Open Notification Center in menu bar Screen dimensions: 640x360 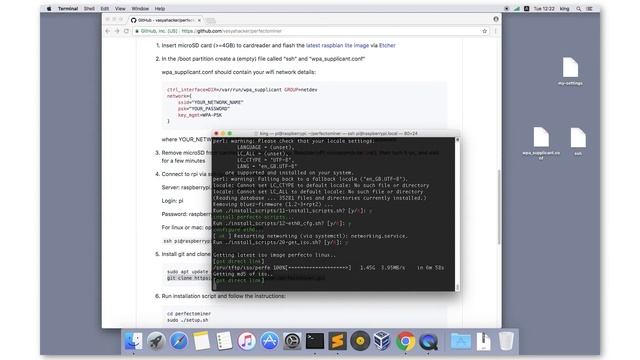[x=589, y=8]
